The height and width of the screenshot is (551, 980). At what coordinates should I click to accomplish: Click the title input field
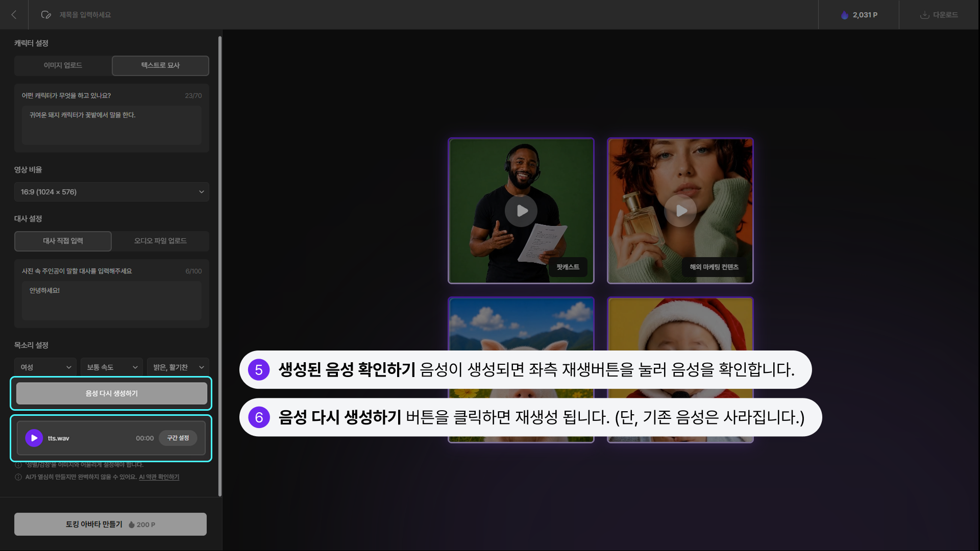(85, 15)
